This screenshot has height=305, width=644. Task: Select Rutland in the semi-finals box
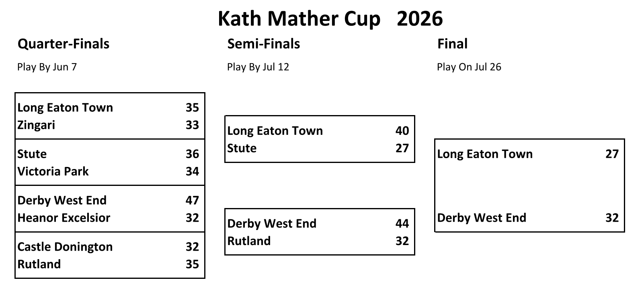pyautogui.click(x=249, y=241)
